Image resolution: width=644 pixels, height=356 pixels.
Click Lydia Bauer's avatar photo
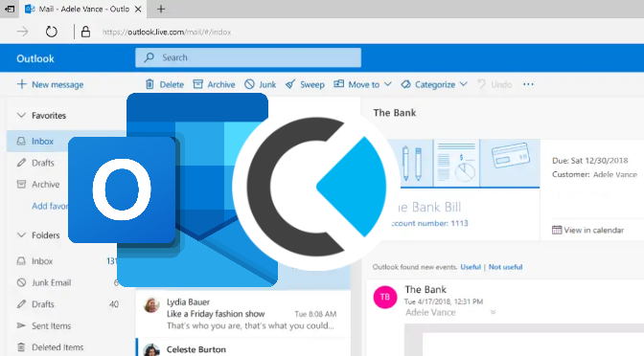tap(151, 305)
